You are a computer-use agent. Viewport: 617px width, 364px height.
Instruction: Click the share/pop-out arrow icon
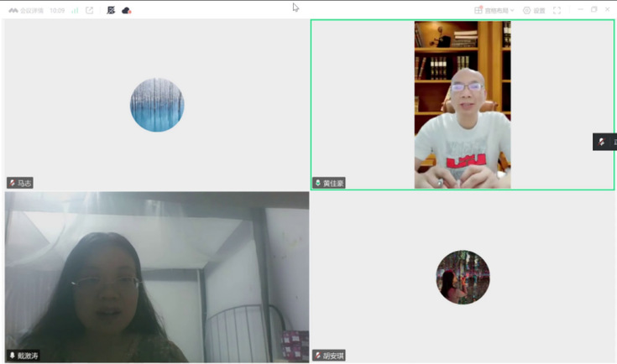pyautogui.click(x=90, y=11)
